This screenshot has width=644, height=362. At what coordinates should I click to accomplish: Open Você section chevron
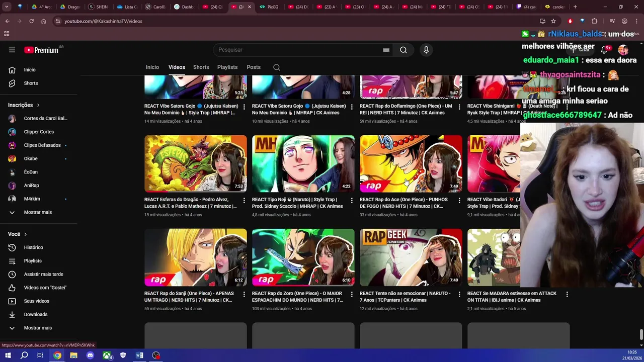(x=26, y=234)
